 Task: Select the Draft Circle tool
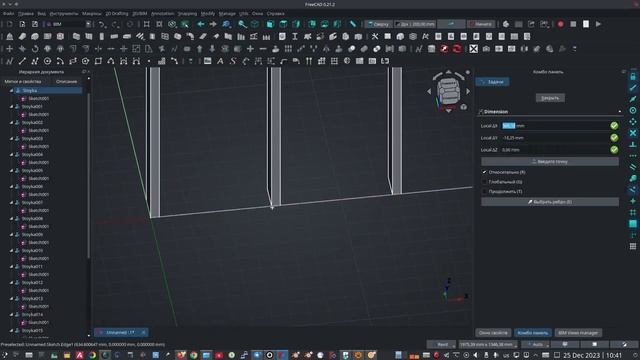(47, 61)
